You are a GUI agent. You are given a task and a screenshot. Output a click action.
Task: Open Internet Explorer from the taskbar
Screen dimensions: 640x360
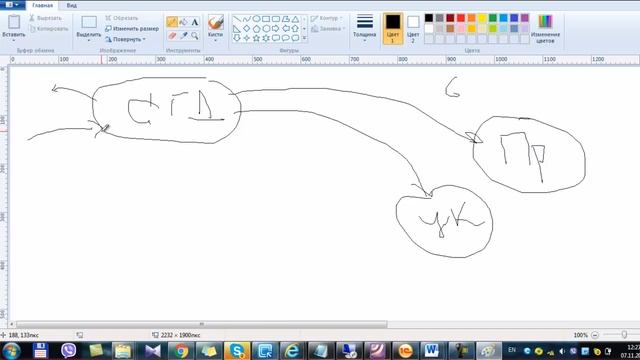pyautogui.click(x=292, y=351)
